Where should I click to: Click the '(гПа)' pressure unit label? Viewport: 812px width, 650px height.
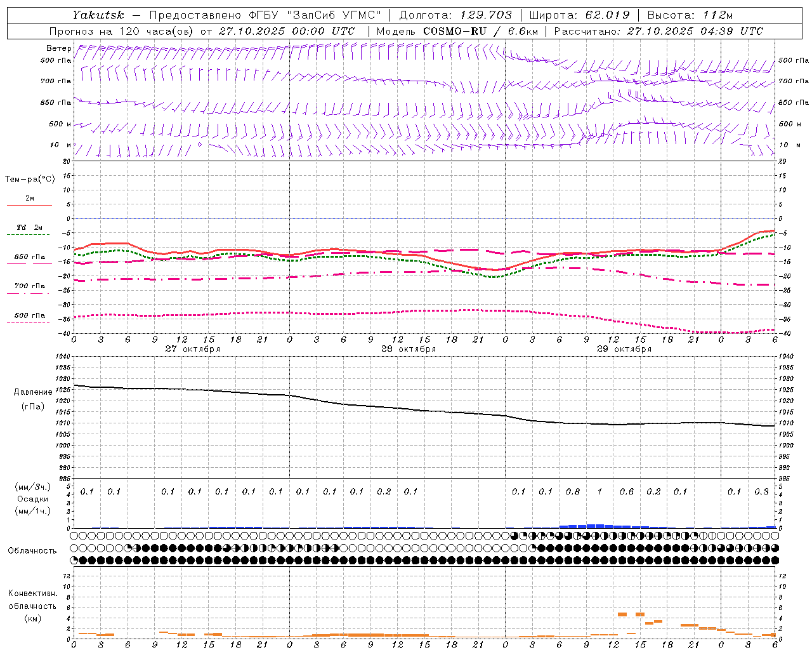[x=33, y=406]
